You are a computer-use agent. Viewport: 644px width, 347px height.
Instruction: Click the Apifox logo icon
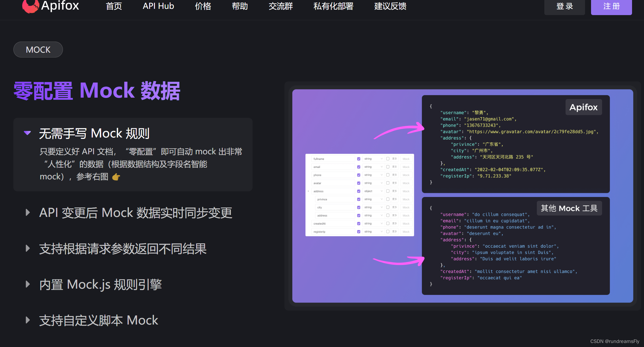(30, 6)
